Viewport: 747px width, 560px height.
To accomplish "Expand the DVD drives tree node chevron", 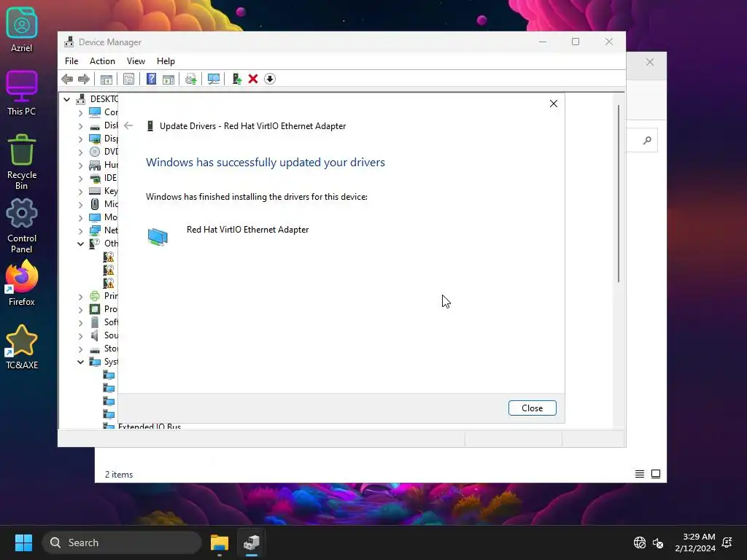I will coord(80,152).
